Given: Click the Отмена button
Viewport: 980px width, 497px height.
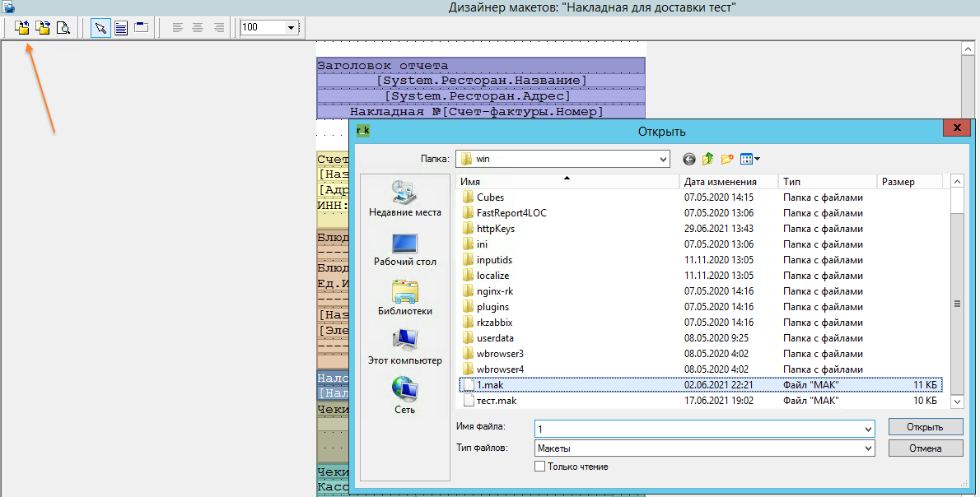Looking at the screenshot, I should click(926, 448).
